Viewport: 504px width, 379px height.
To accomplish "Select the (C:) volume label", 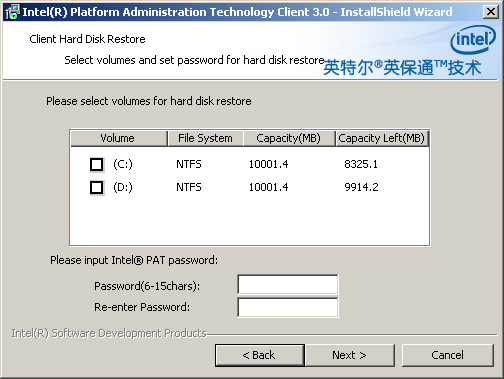I will click(x=123, y=164).
